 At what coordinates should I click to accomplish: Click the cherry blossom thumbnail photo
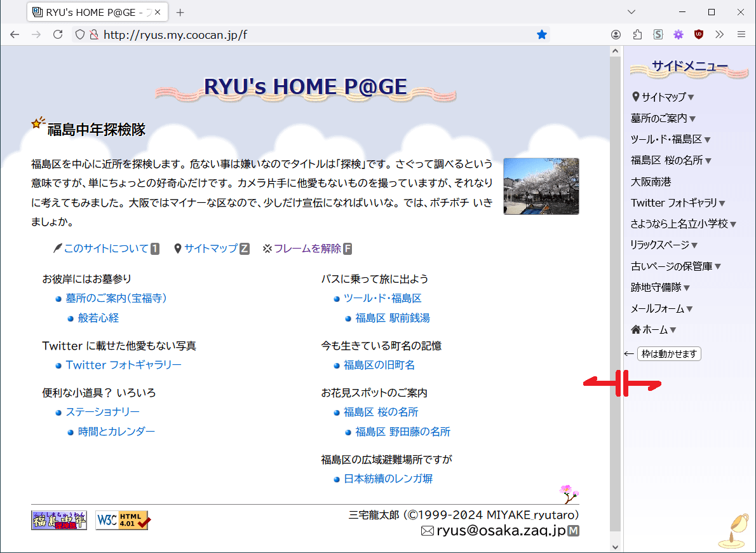pyautogui.click(x=541, y=186)
